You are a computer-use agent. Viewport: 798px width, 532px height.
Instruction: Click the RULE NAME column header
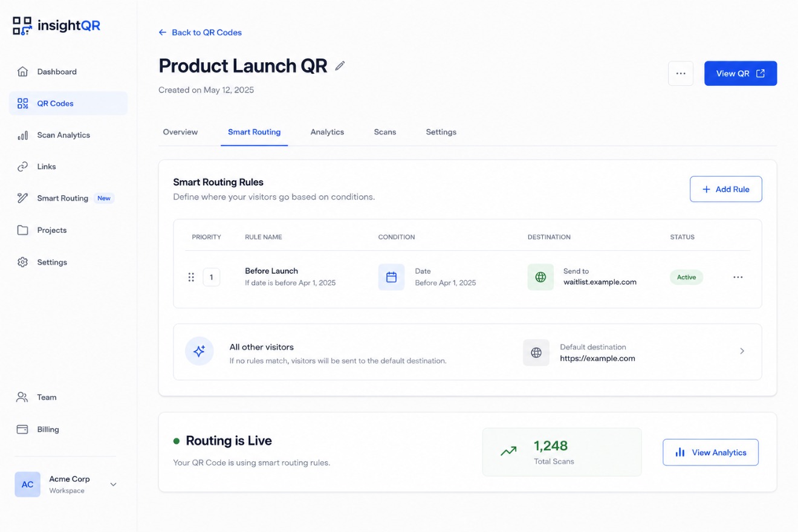coord(264,237)
